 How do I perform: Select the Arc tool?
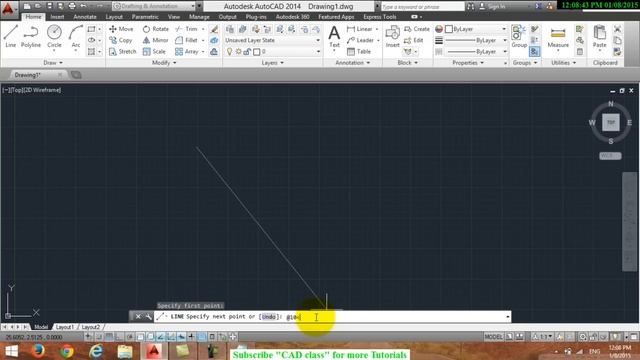click(x=76, y=36)
